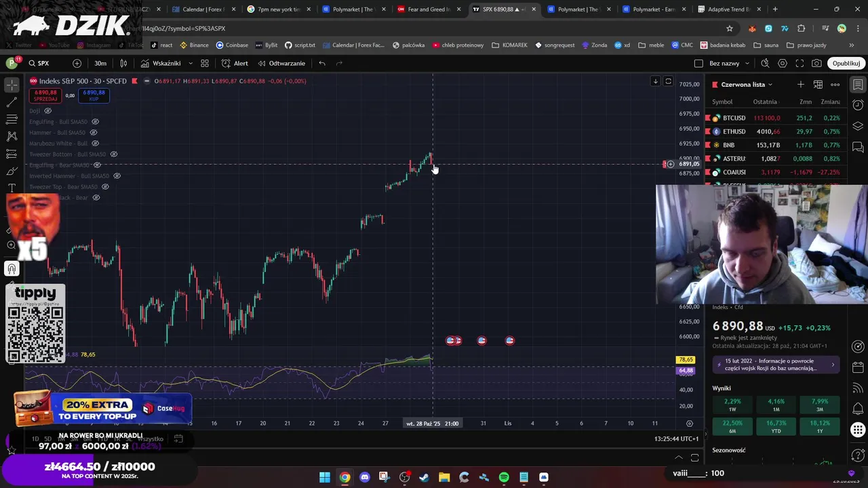The image size is (868, 488).
Task: Enter fullscreen mode
Action: point(800,63)
